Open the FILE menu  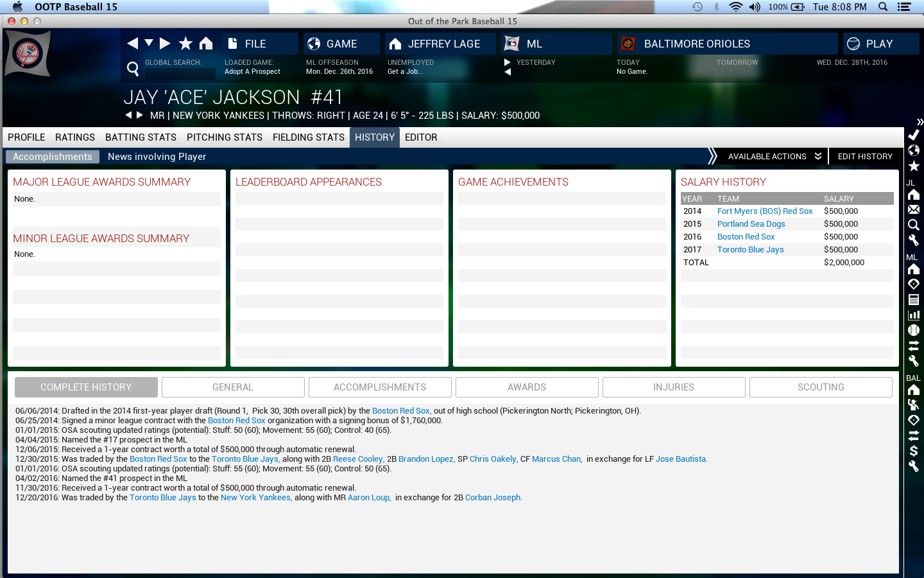[261, 44]
